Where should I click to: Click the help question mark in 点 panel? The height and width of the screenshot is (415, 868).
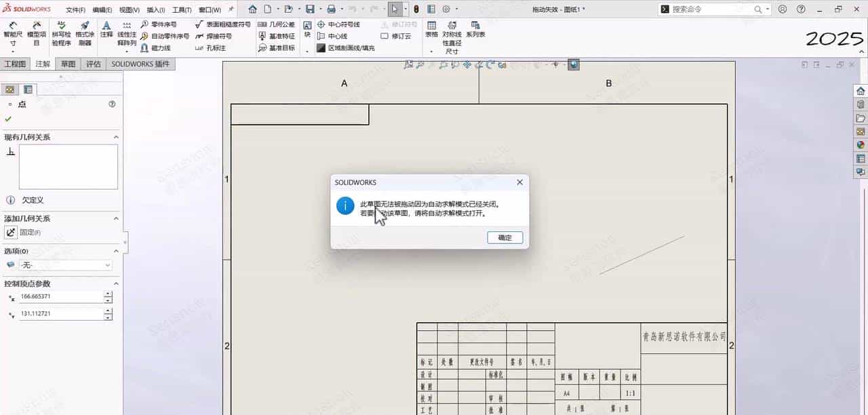click(x=112, y=104)
